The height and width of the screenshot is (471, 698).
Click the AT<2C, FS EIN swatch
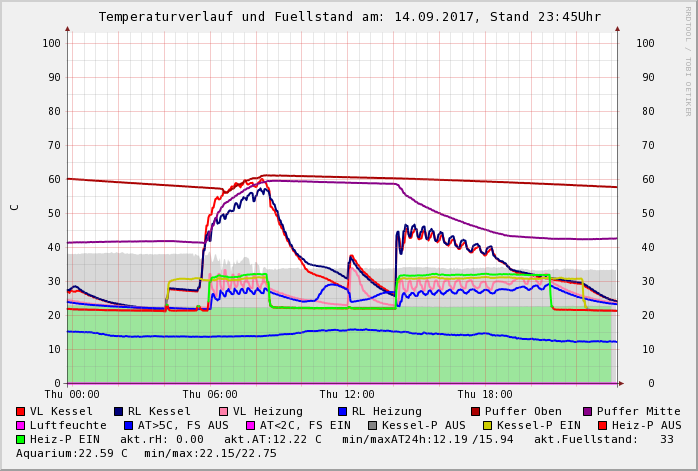point(251,425)
